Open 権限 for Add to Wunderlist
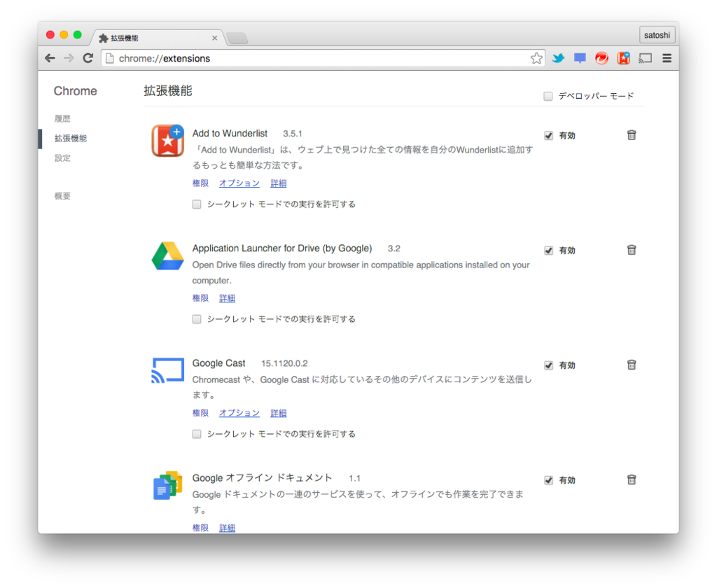 200,183
